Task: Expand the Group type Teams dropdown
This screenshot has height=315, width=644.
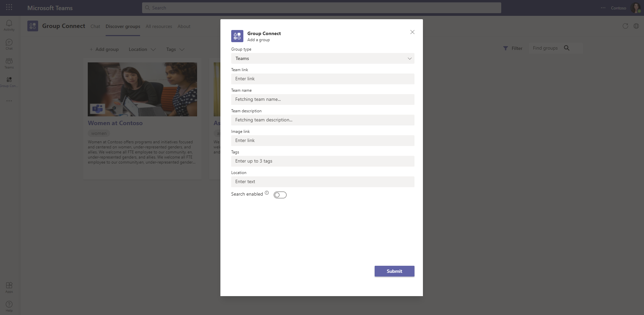Action: (x=323, y=58)
